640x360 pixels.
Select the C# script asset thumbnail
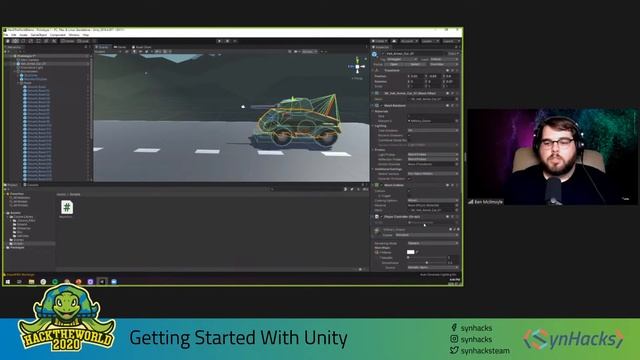(x=67, y=207)
